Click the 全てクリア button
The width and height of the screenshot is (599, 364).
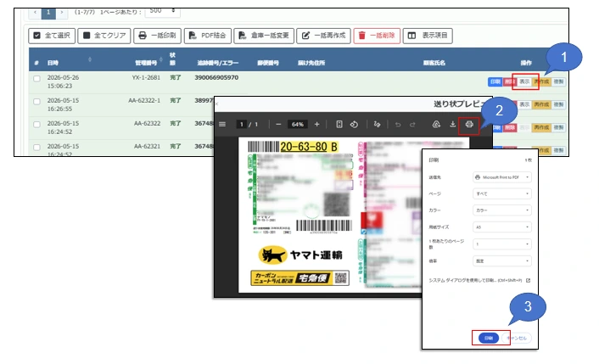[104, 36]
